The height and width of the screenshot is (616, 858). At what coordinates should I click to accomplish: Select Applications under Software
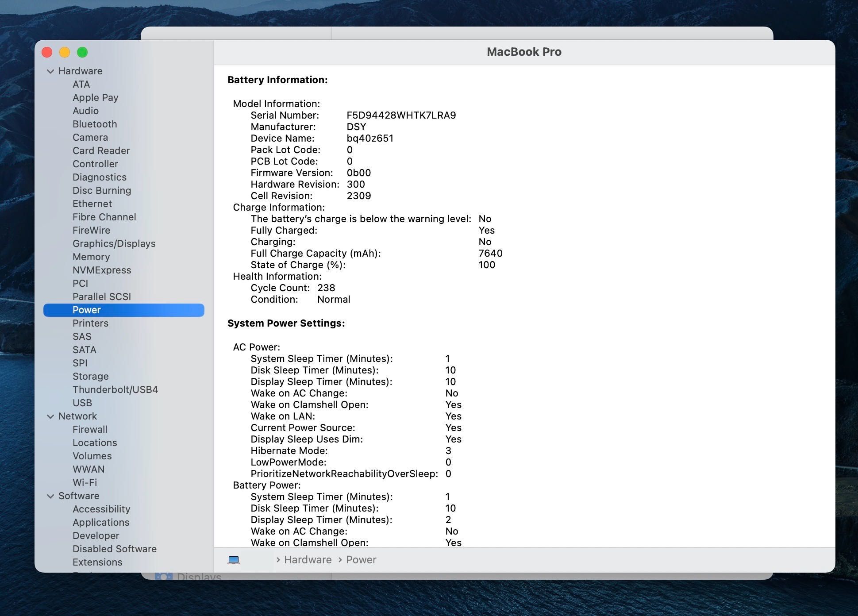pos(101,523)
